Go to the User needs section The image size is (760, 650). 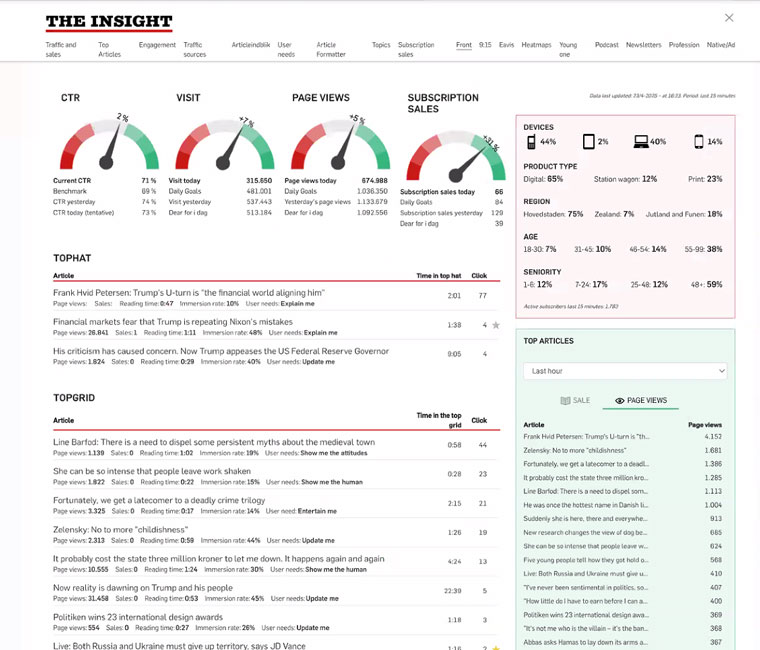tap(286, 49)
